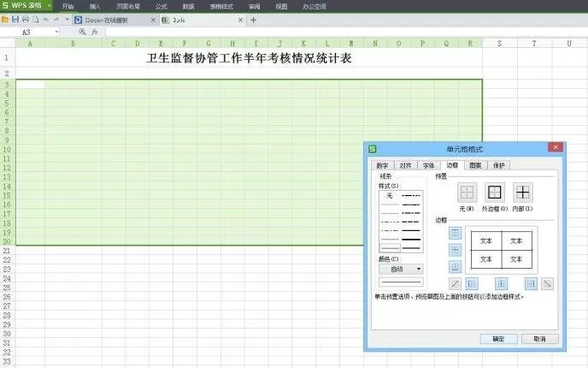Switch to 数字 tab in format dialog

(382, 165)
